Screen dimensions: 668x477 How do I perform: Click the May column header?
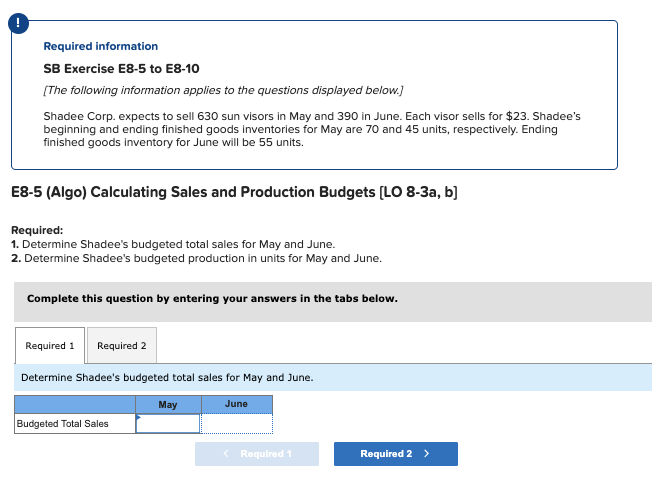pos(168,405)
